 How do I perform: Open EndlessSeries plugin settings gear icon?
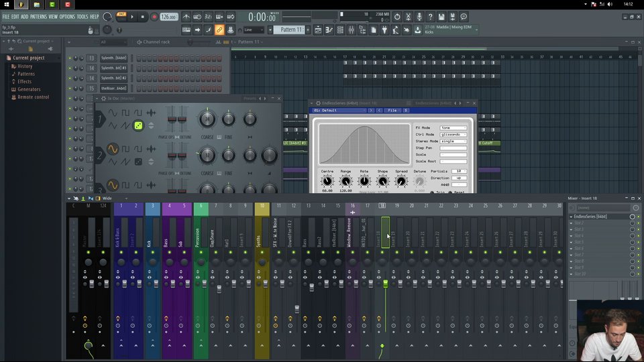318,103
